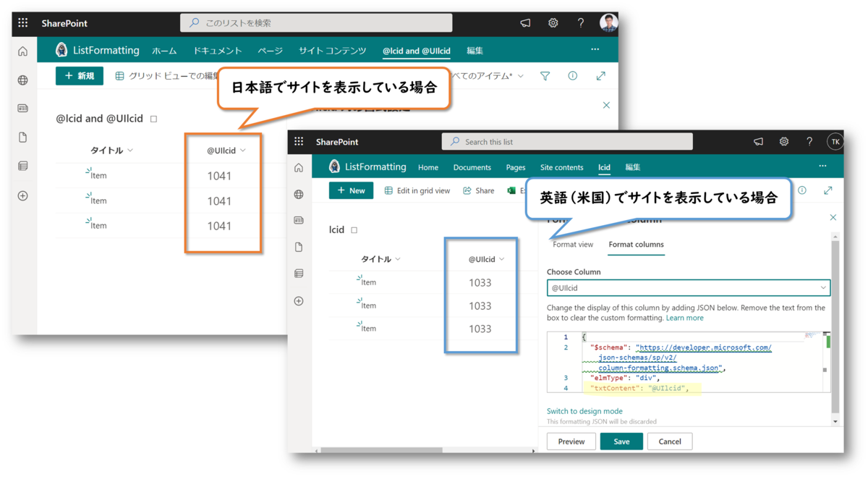Open Site contents in front window navigation
This screenshot has width=868, height=477.
[561, 167]
